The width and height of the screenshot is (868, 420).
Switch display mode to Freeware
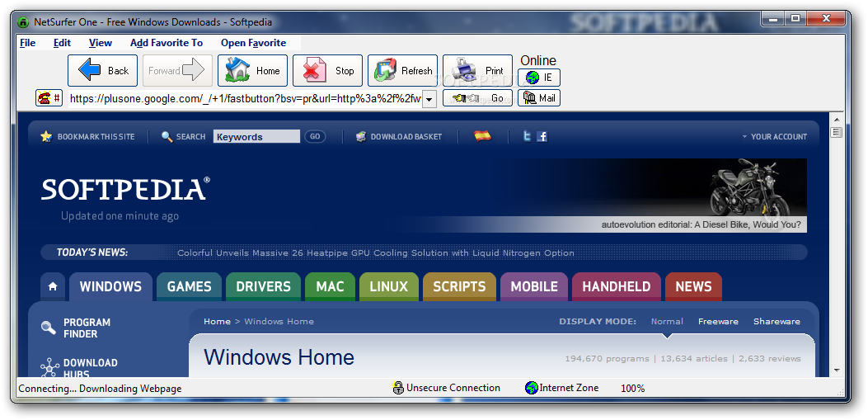point(718,321)
